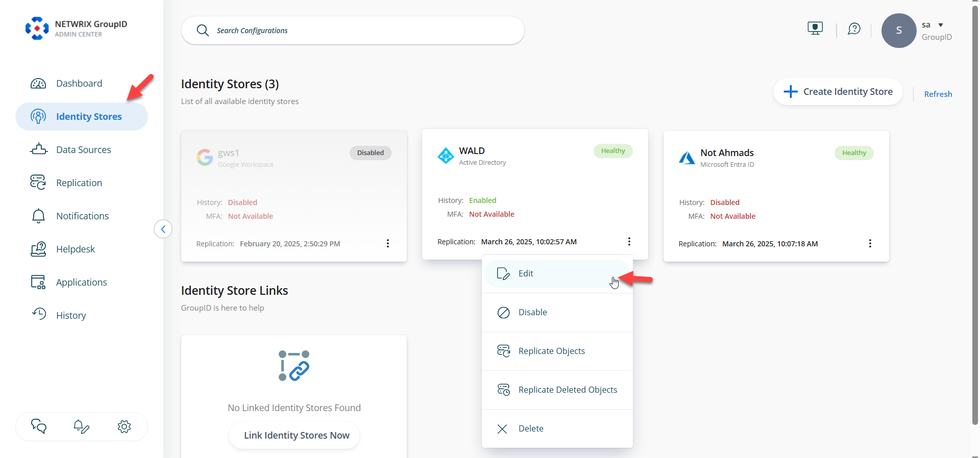Click the help question bubble icon

click(854, 29)
